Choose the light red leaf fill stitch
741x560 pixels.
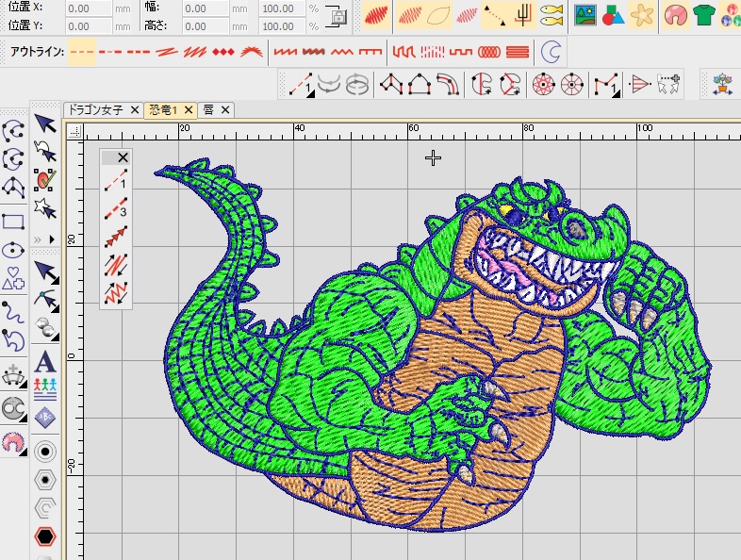pyautogui.click(x=409, y=15)
